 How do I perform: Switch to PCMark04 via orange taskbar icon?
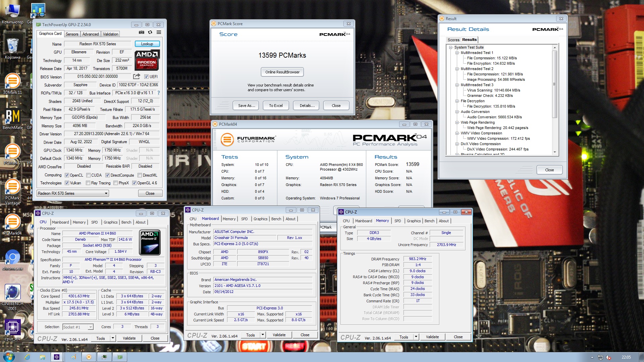(x=89, y=357)
